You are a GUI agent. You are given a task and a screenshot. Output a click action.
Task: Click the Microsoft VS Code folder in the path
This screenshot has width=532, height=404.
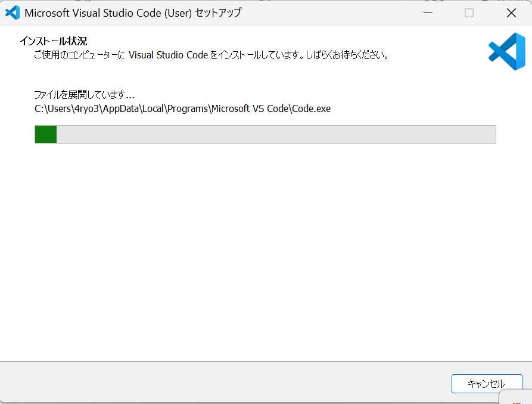click(x=250, y=108)
